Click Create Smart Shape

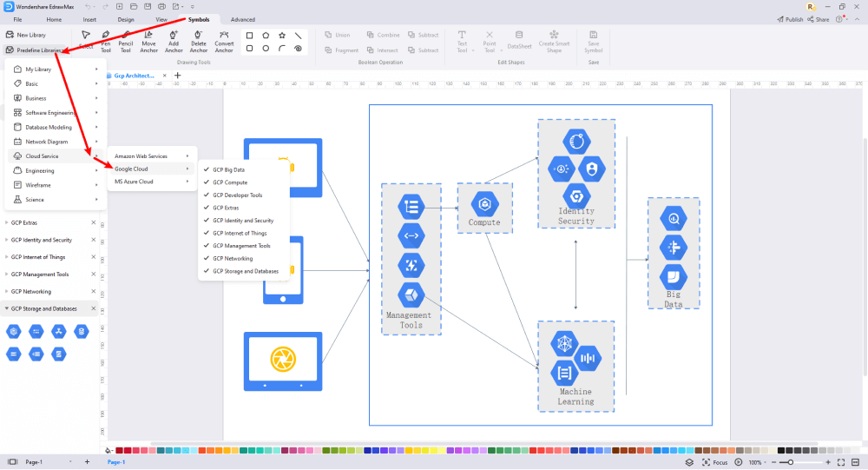coord(554,42)
